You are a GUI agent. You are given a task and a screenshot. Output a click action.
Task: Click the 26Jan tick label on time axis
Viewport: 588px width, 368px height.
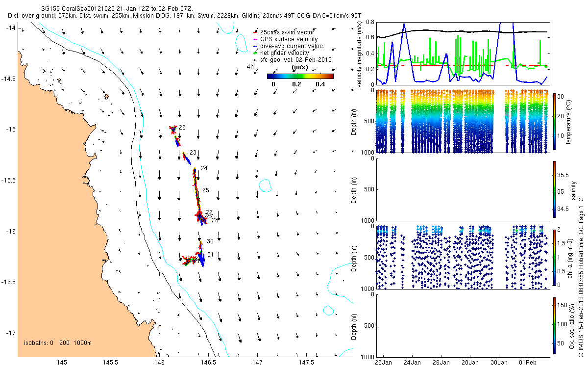click(x=441, y=363)
